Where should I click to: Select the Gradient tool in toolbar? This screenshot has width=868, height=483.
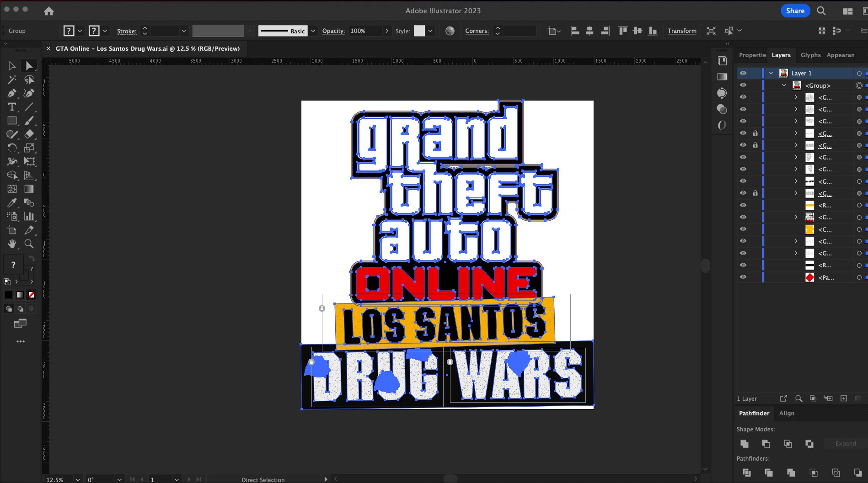pyautogui.click(x=29, y=189)
